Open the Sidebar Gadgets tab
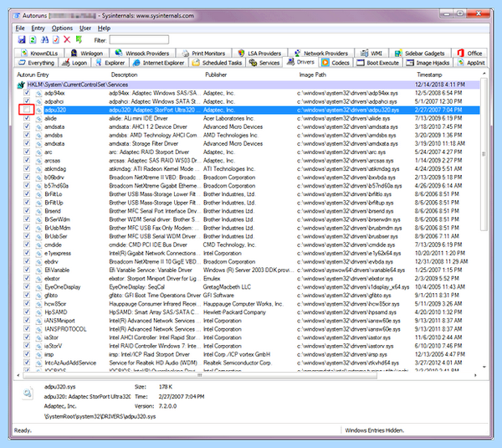 pyautogui.click(x=420, y=54)
